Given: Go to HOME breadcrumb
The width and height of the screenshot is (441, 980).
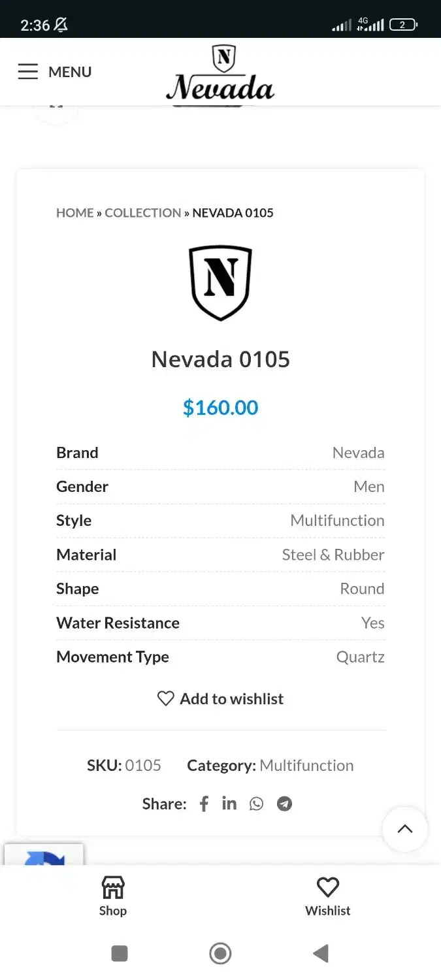Looking at the screenshot, I should point(75,213).
